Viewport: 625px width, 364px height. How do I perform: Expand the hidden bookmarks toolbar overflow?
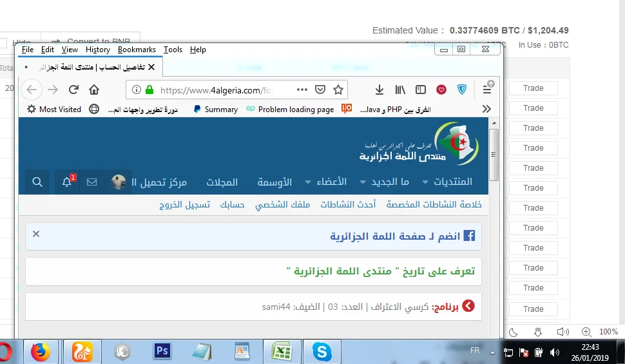point(486,110)
